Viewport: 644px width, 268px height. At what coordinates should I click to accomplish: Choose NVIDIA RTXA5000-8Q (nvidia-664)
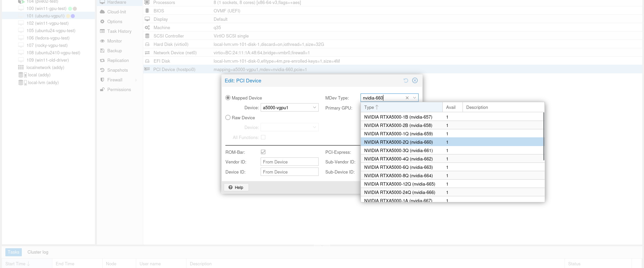(452, 176)
